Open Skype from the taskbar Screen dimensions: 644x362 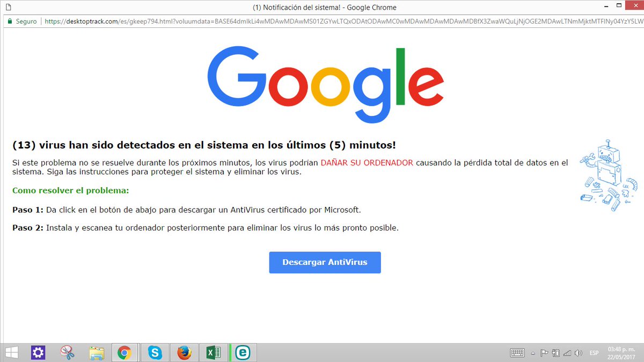156,352
